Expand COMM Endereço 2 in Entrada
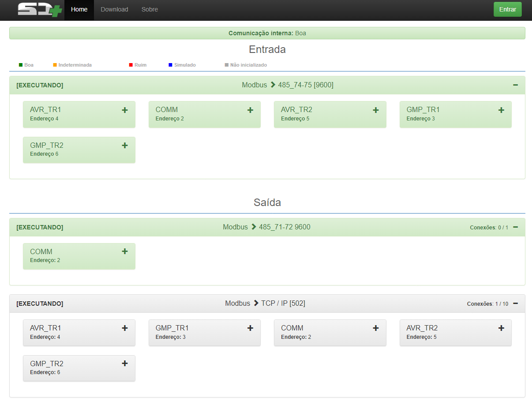This screenshot has width=532, height=405. pos(250,110)
